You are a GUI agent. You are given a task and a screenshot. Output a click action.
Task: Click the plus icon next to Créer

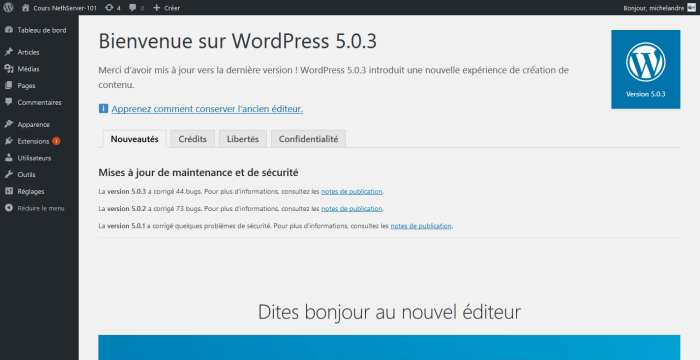156,8
